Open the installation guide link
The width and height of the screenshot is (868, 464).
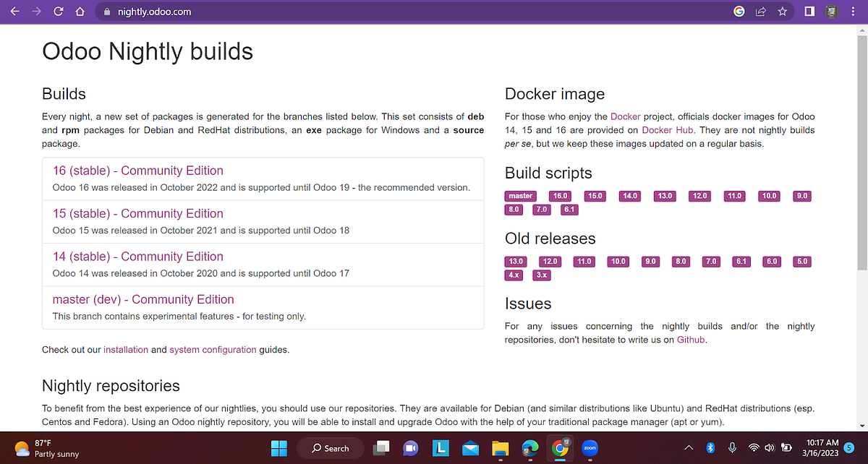coord(126,349)
